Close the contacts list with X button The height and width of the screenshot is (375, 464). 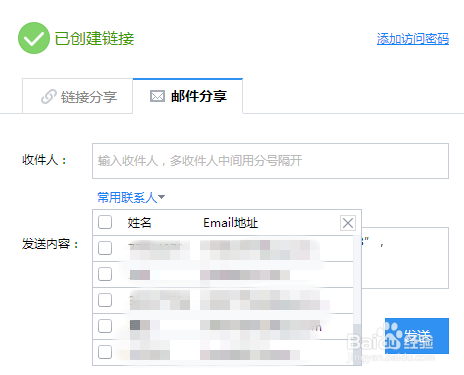[x=348, y=223]
